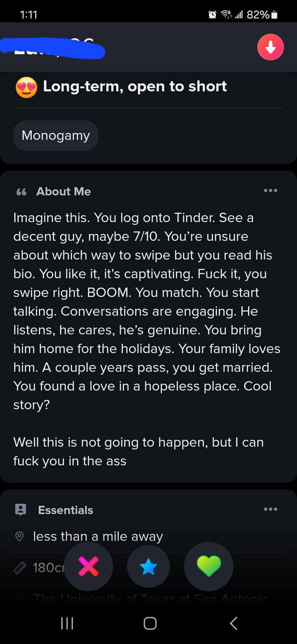Open Android recent apps button
Viewport: 297px width, 644px height.
(x=67, y=623)
